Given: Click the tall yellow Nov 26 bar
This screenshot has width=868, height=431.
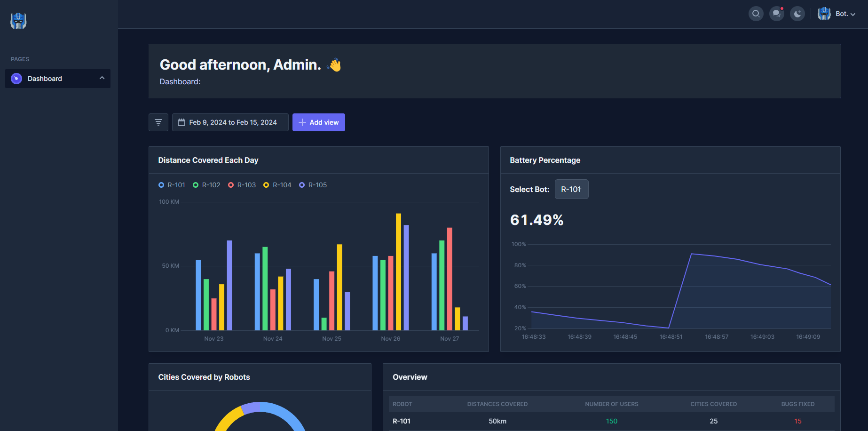Looking at the screenshot, I should (398, 271).
